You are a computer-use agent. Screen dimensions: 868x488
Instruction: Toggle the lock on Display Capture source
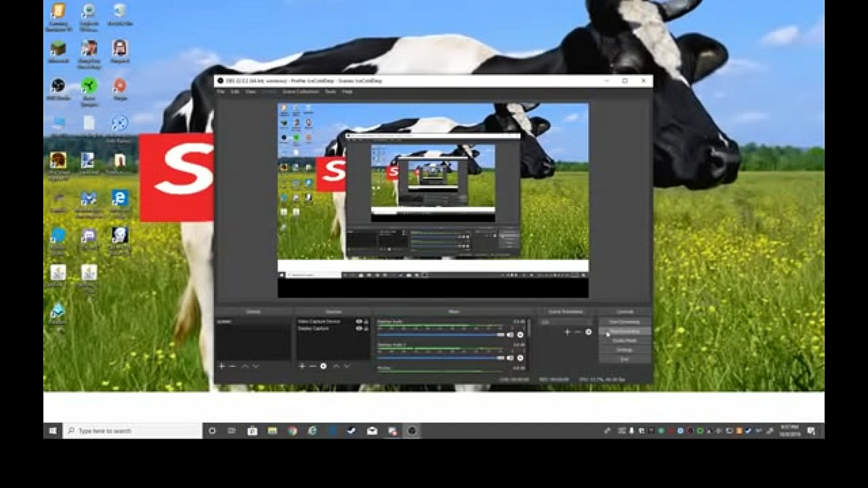click(x=367, y=329)
